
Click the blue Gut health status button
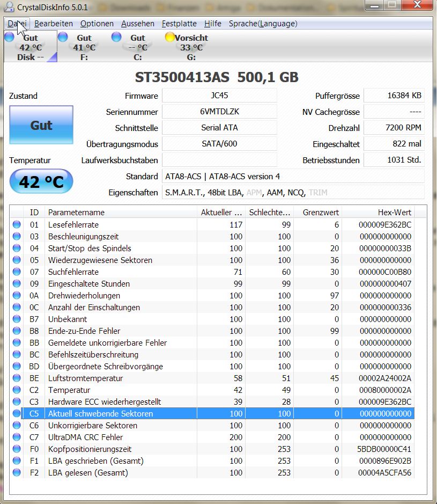click(41, 125)
